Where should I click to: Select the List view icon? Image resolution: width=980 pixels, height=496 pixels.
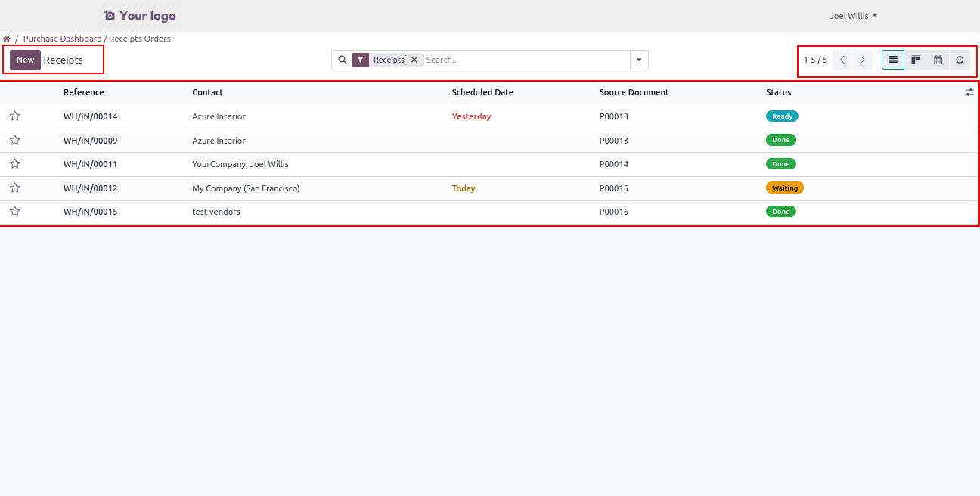click(x=893, y=60)
